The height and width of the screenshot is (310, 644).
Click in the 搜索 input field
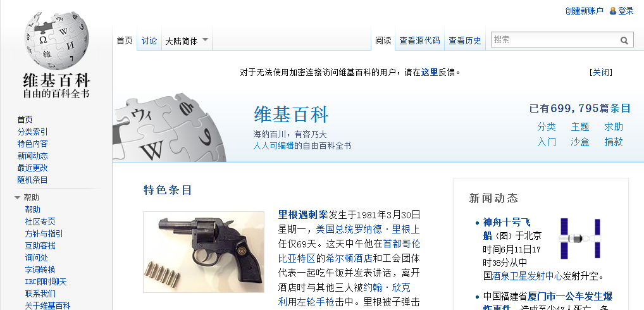[x=554, y=40]
